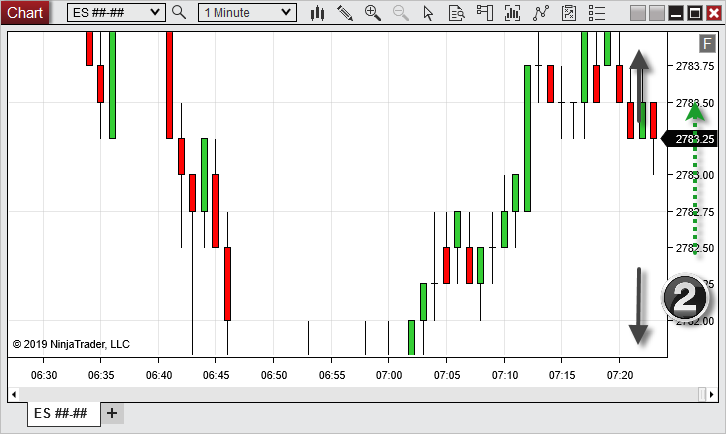Click the first gray link button
726x434 pixels.
click(638, 13)
